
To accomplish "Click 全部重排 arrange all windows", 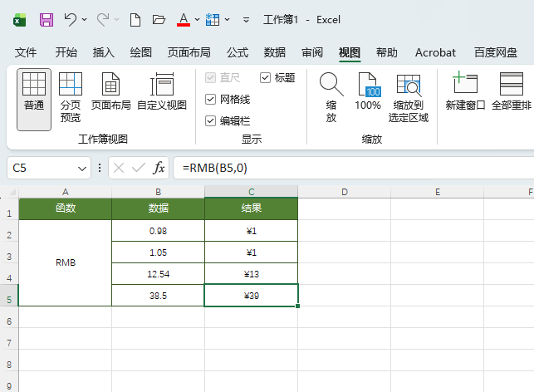I will [512, 91].
